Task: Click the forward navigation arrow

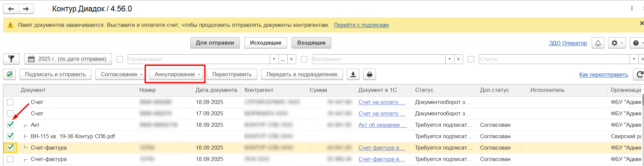Action: [x=26, y=9]
